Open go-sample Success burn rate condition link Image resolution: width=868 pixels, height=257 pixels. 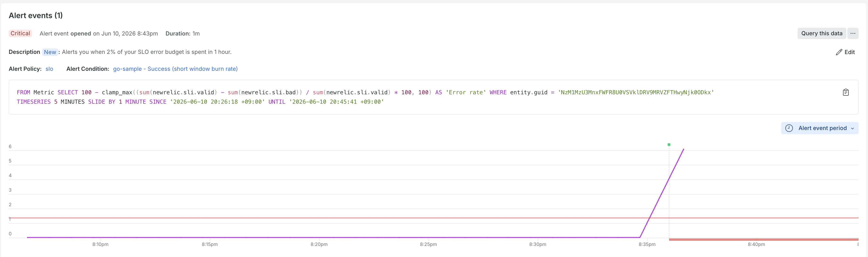[175, 69]
